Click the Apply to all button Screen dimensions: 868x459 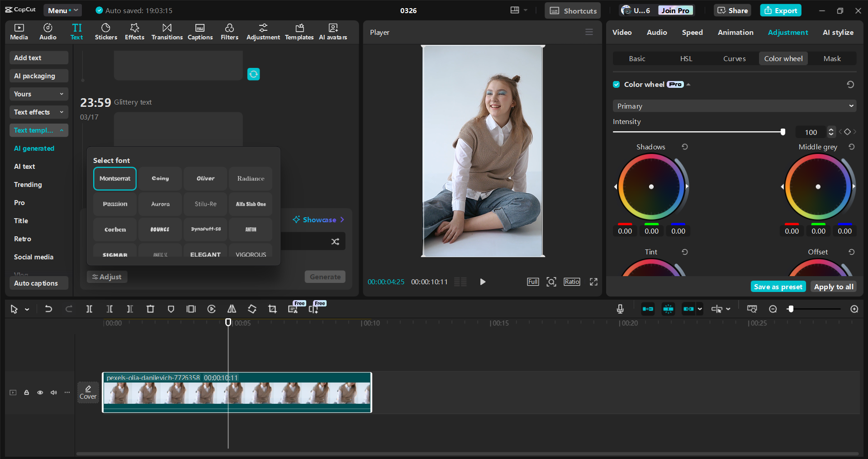pos(833,286)
